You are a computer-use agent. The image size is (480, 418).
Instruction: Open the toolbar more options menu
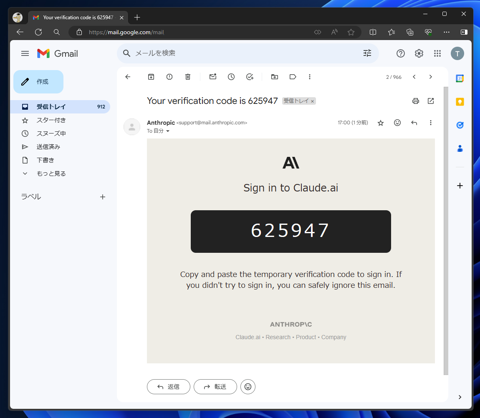click(310, 77)
